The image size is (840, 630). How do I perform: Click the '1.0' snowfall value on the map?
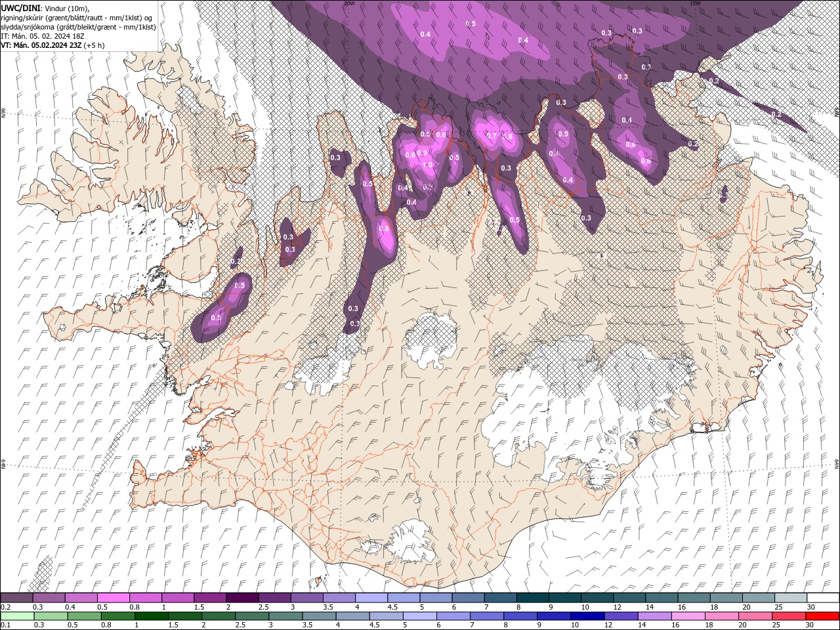[427, 165]
